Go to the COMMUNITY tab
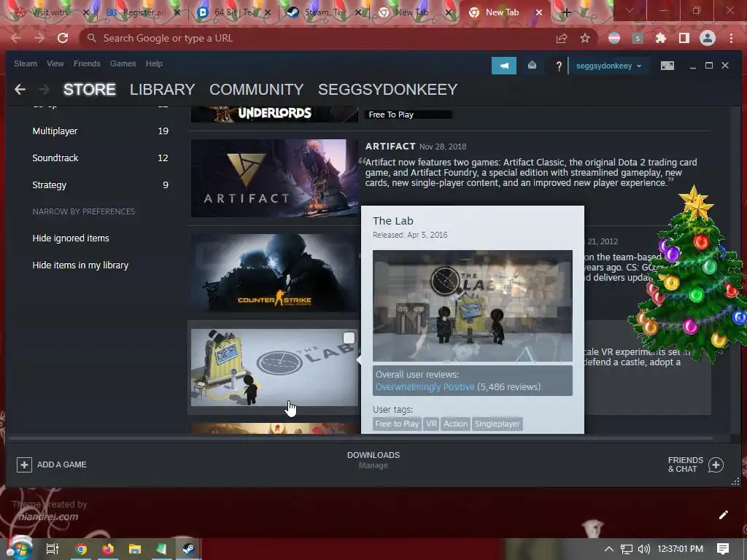This screenshot has width=747, height=560. pos(256,90)
